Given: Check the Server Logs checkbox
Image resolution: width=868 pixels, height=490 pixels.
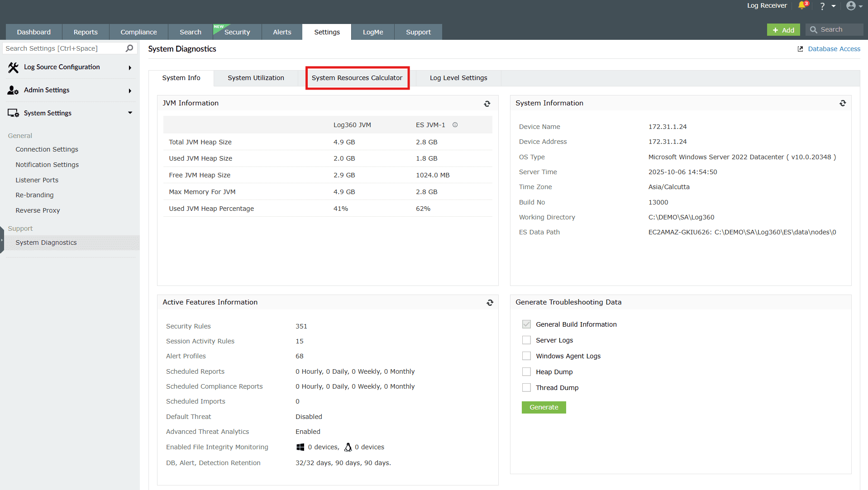Looking at the screenshot, I should tap(526, 340).
